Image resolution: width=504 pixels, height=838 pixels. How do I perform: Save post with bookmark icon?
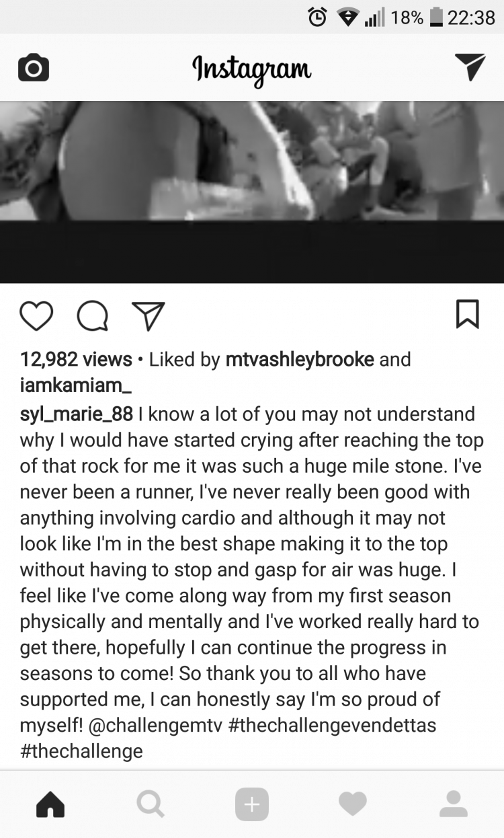coord(468,315)
